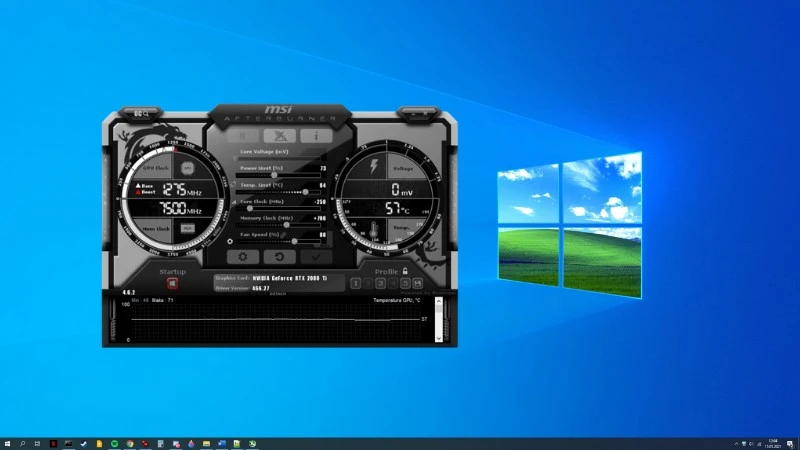
Task: Select profile slot 5
Action: click(405, 283)
